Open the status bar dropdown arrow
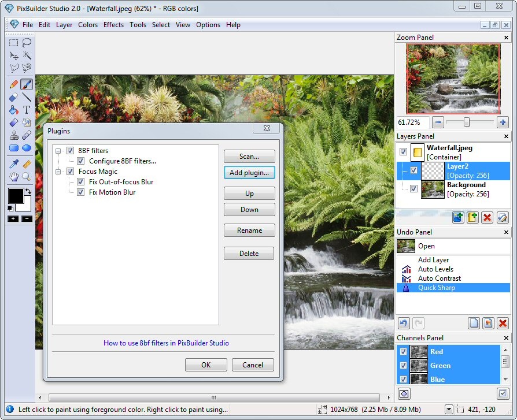 tap(449, 410)
